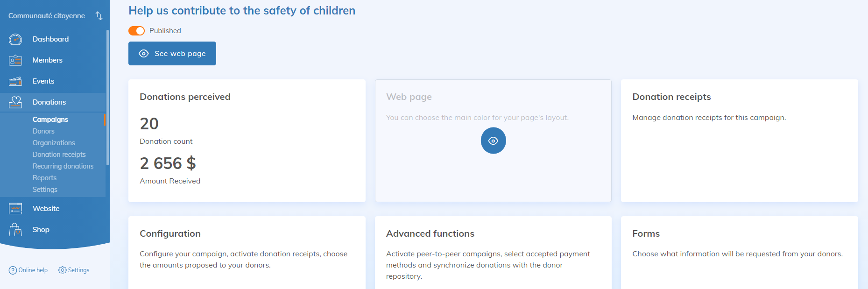Toggle the Published switch off
868x289 pixels.
point(137,31)
